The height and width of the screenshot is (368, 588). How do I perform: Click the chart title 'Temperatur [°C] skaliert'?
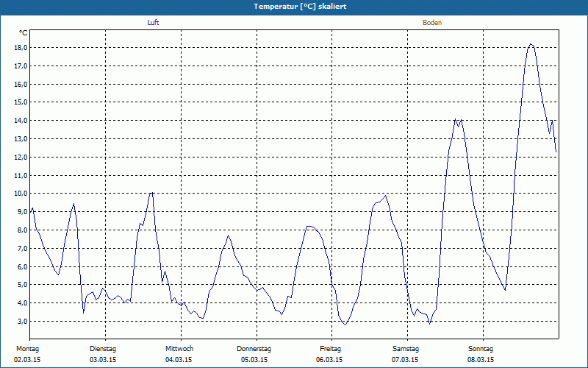300,7
